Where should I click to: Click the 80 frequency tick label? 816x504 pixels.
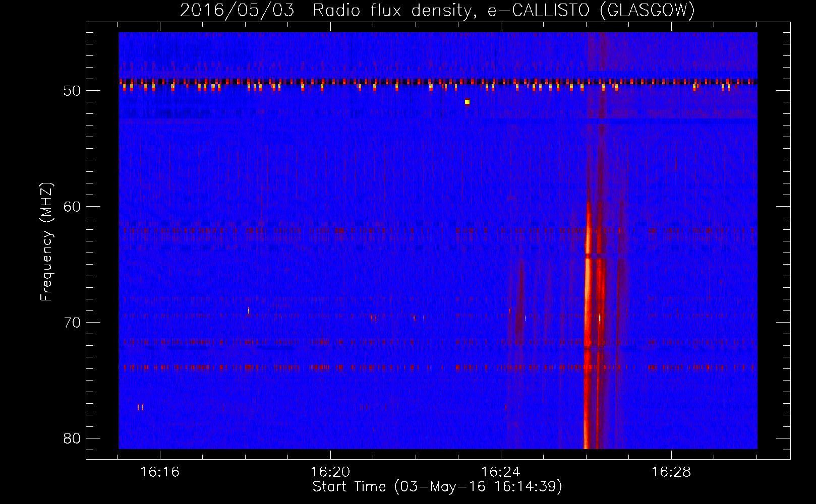click(x=72, y=438)
